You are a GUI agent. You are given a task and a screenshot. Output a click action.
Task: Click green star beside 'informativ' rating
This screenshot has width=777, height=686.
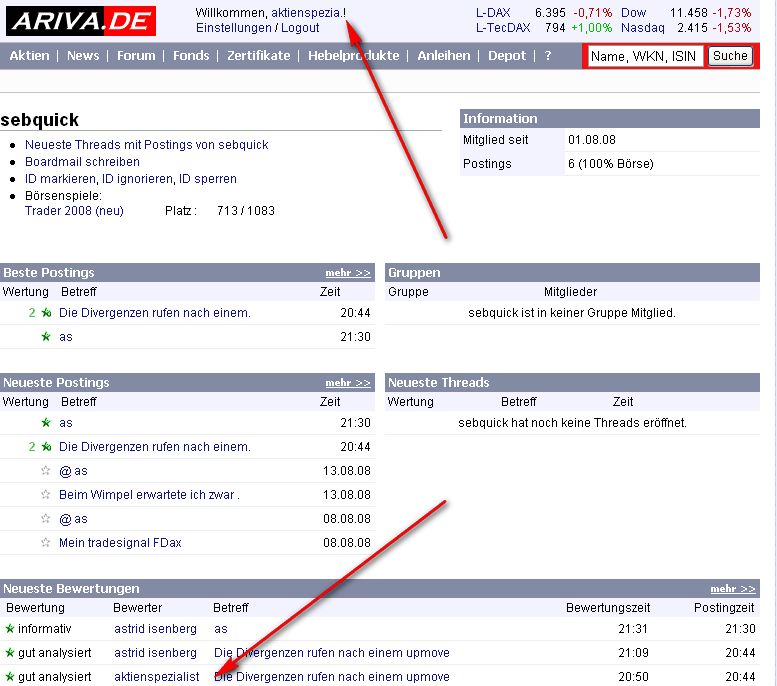[9, 629]
